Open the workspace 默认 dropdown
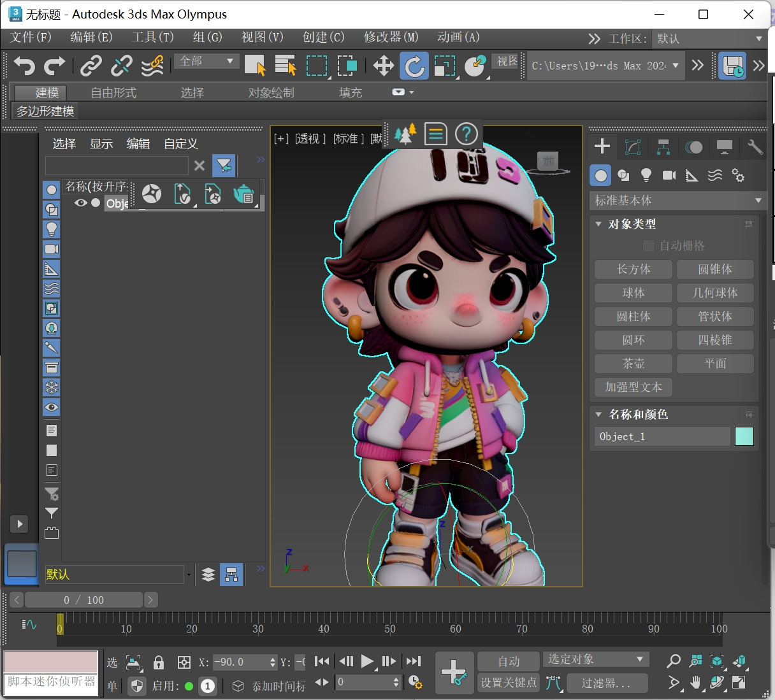This screenshot has height=700, width=775. pos(709,39)
